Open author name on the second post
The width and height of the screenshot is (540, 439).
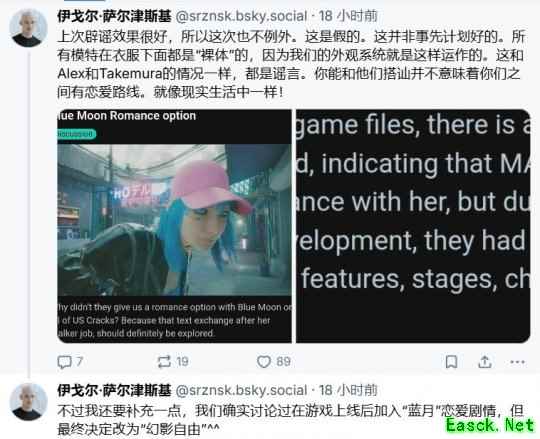pos(114,390)
